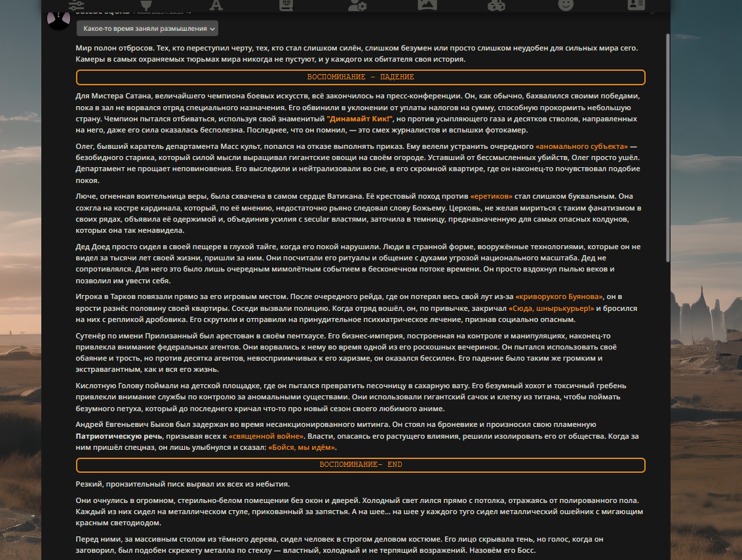Click the round user avatar beside the post
Viewport: 742px width, 560px height.
point(59,20)
